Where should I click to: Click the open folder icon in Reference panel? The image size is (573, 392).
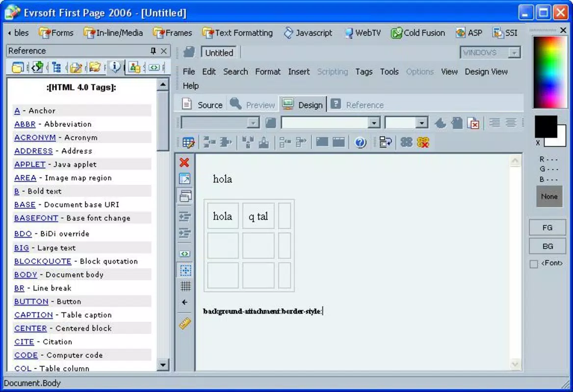click(95, 67)
